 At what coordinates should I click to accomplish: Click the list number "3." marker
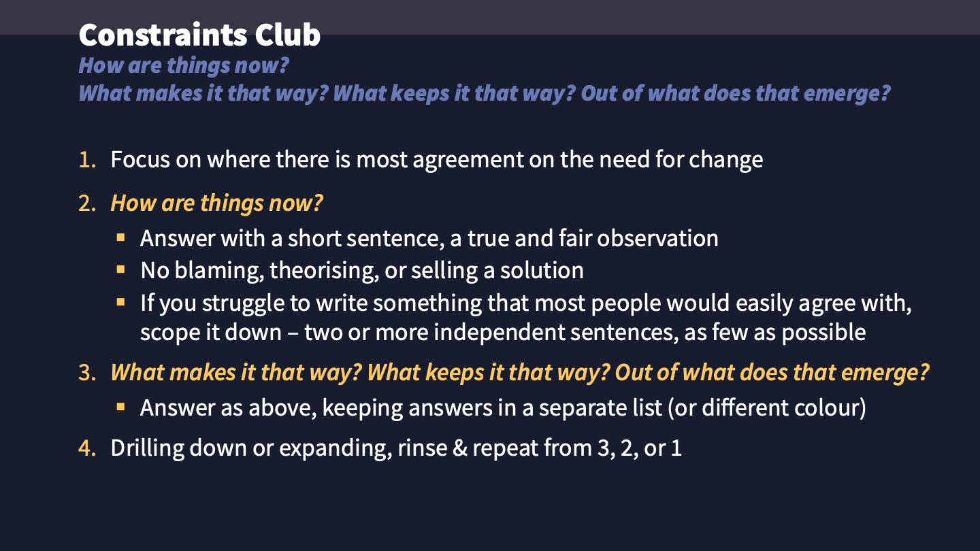(x=87, y=373)
